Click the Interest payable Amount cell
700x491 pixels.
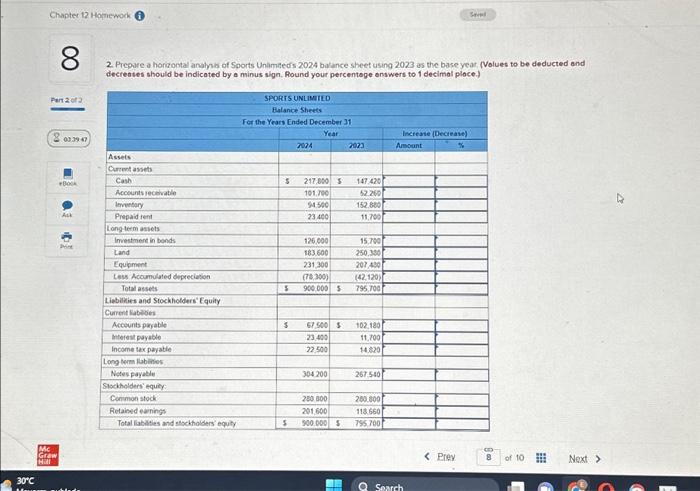point(409,338)
